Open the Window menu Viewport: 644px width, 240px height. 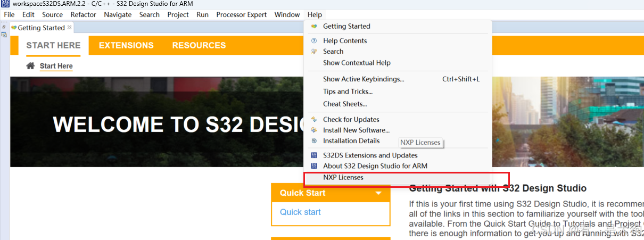(x=287, y=14)
